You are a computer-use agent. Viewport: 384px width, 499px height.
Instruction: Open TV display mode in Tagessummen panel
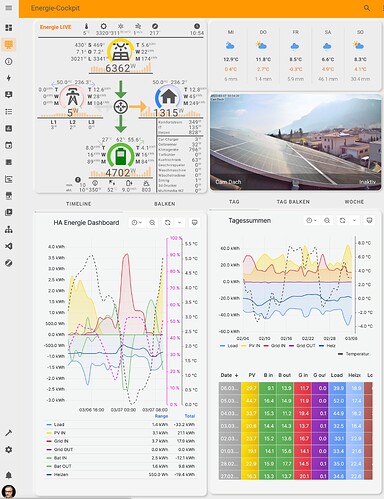[369, 220]
